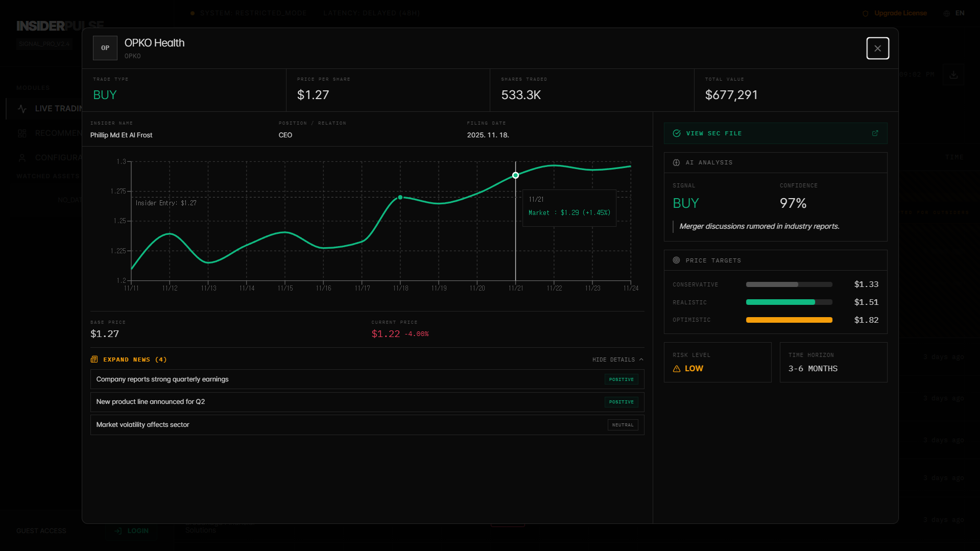The height and width of the screenshot is (551, 980).
Task: Click the Configuration user icon in sidebar
Action: click(22, 158)
